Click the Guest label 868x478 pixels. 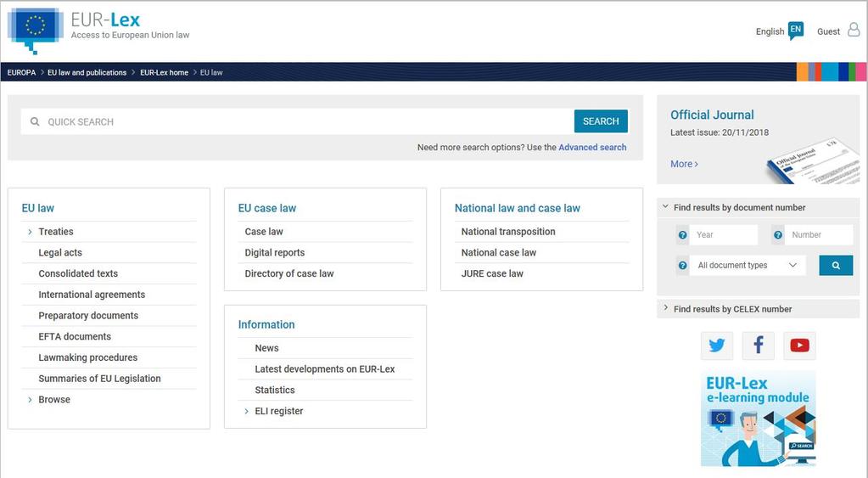pos(829,31)
